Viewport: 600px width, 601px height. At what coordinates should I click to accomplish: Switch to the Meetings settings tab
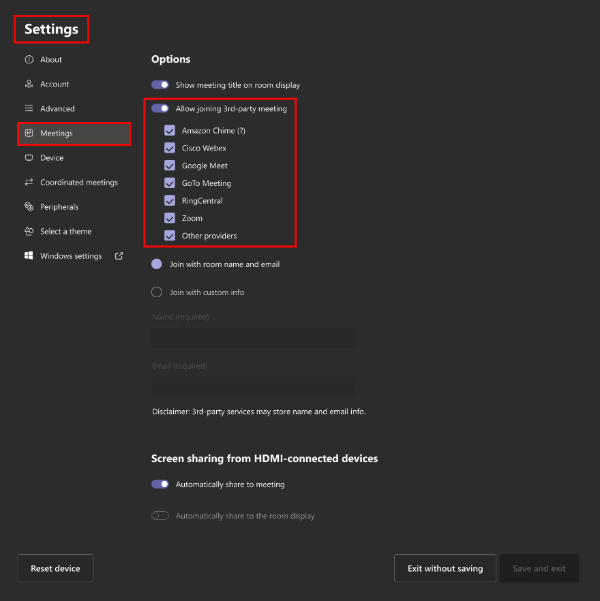click(74, 133)
